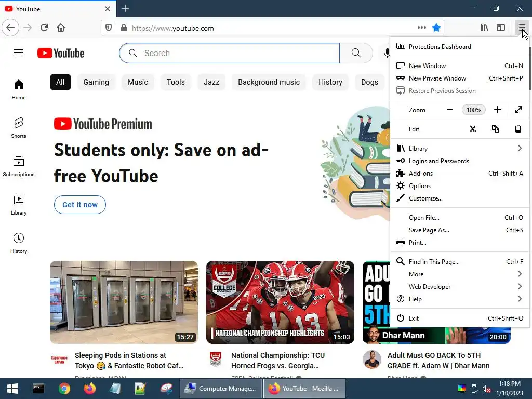Show sidebars toolbar icon
This screenshot has width=532, height=399.
point(501,28)
